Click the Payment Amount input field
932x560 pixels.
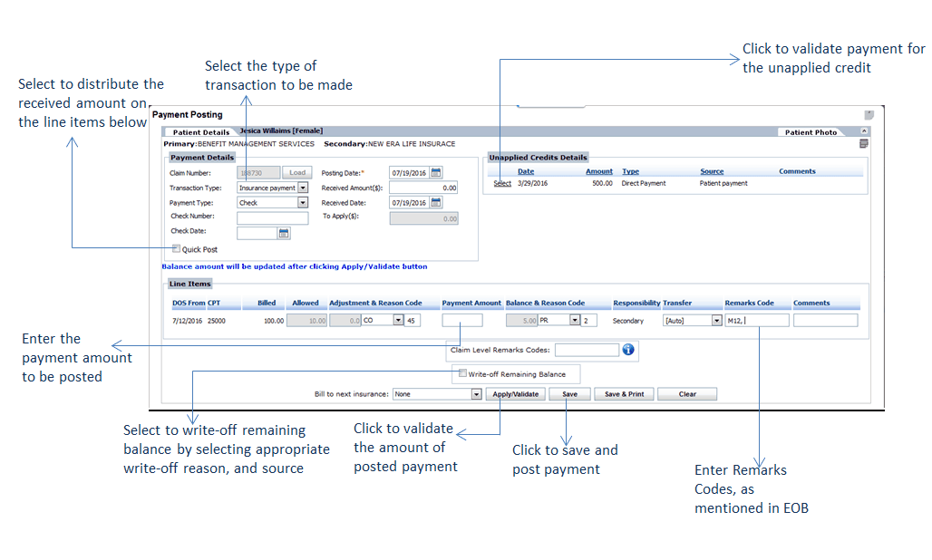pyautogui.click(x=462, y=321)
